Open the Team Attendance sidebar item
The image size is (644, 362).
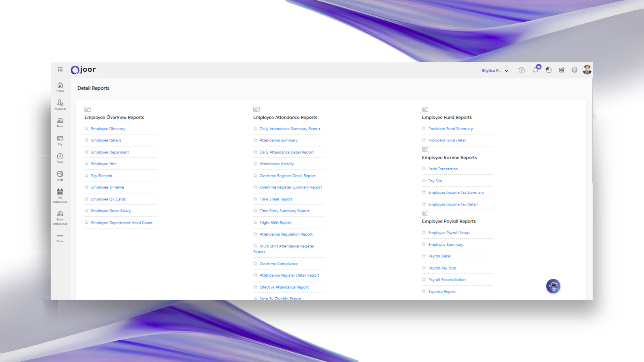60,218
